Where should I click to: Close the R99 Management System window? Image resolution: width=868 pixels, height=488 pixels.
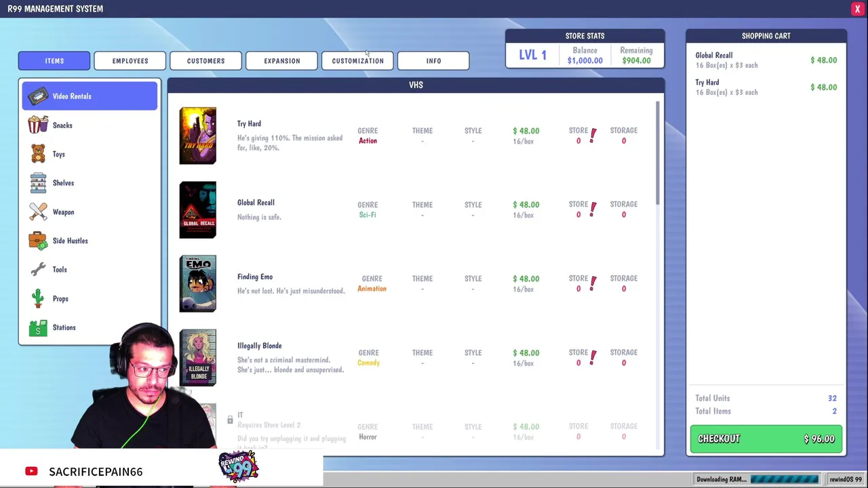coord(857,9)
